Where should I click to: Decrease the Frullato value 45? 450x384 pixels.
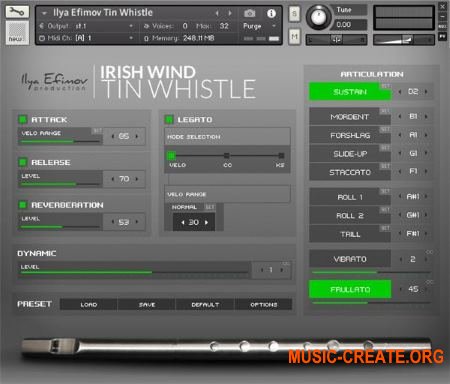coord(401,289)
